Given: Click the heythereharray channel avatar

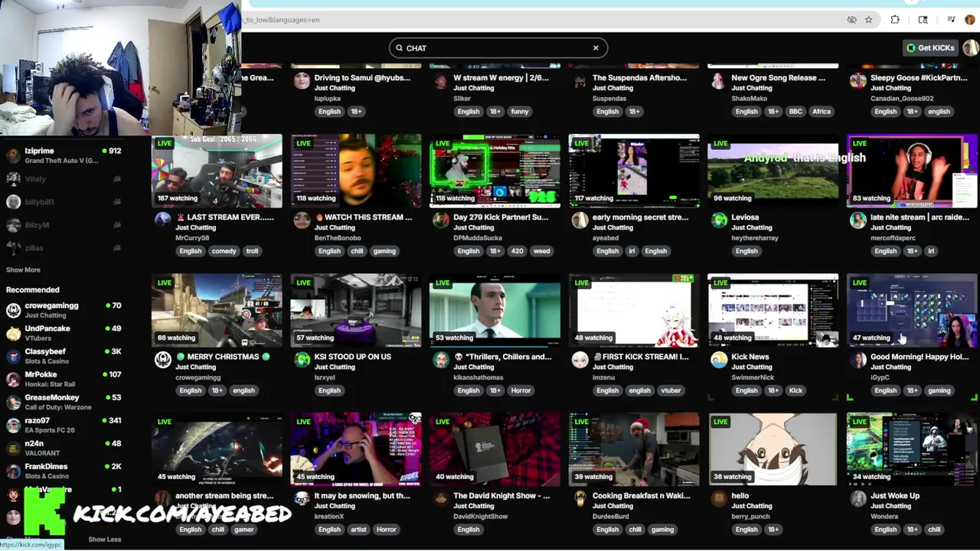Looking at the screenshot, I should tap(718, 220).
